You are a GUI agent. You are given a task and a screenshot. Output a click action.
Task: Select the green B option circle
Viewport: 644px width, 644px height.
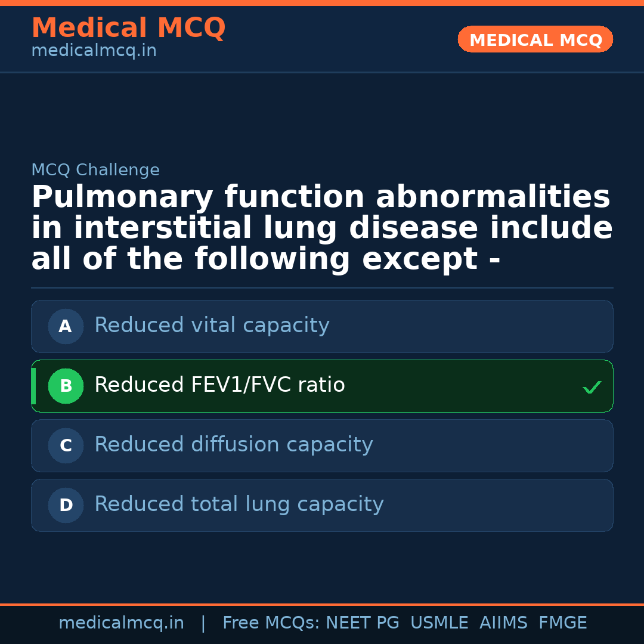(x=66, y=386)
